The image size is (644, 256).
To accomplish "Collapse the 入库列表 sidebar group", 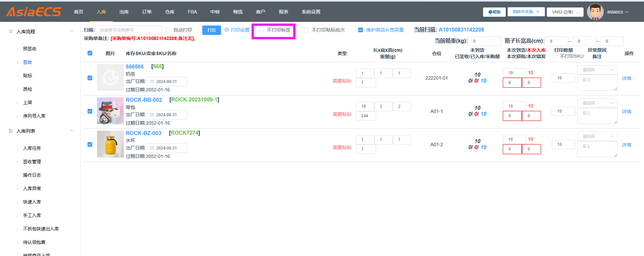I will click(x=71, y=131).
